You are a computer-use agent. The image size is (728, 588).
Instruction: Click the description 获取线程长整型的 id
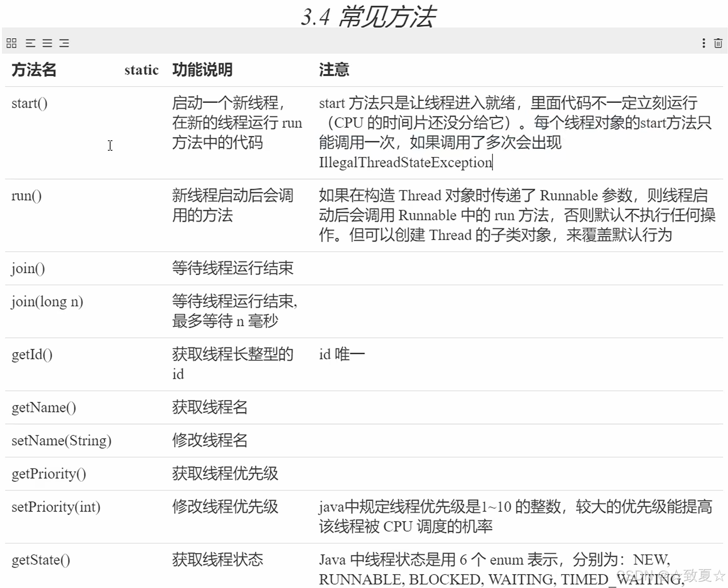233,364
